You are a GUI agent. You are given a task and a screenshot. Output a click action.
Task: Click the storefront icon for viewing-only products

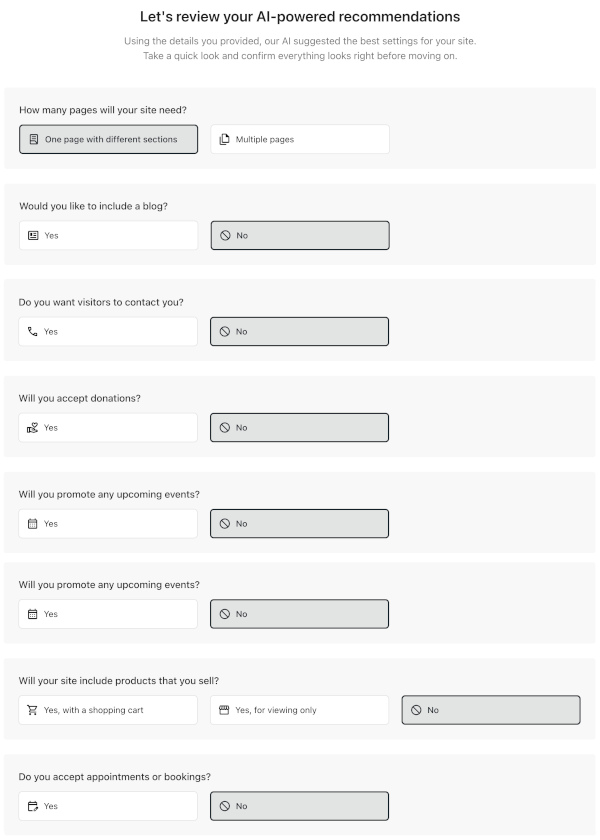(224, 710)
